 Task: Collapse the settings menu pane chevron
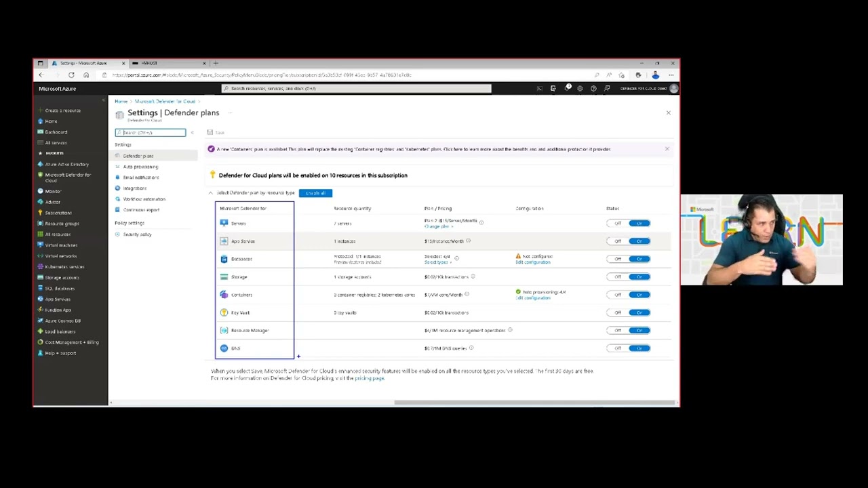(192, 133)
